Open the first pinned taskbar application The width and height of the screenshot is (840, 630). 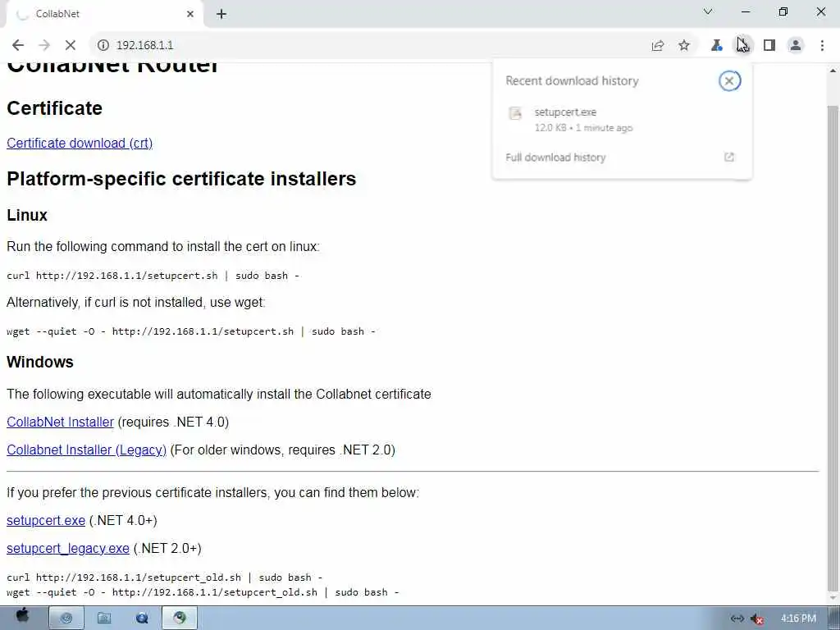pos(66,619)
